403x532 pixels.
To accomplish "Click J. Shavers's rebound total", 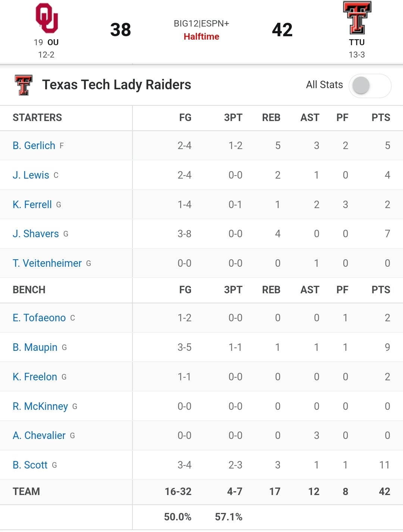I will 277,233.
